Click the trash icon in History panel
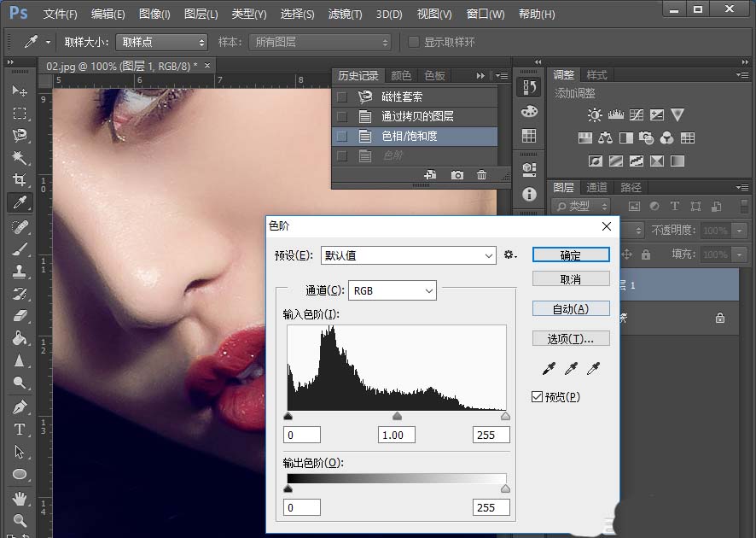The height and width of the screenshot is (538, 756). [482, 175]
